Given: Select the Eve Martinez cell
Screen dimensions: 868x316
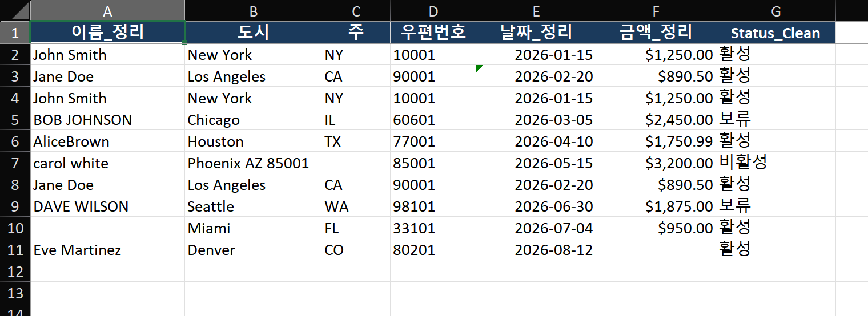Looking at the screenshot, I should point(107,249).
